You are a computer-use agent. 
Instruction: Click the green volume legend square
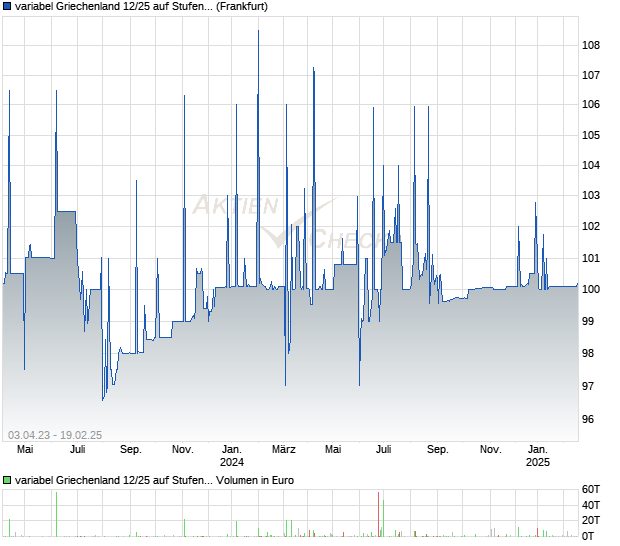pyautogui.click(x=8, y=480)
